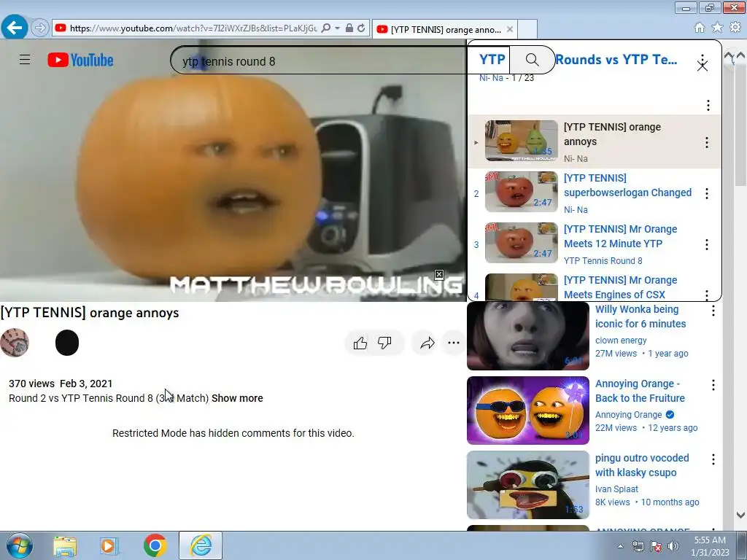Open playlist options three-dot menu below title
The width and height of the screenshot is (747, 560).
[708, 105]
